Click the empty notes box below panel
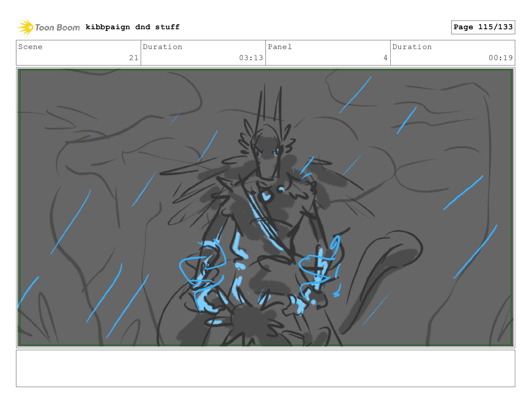Screen dimensions: 532x411 265,368
